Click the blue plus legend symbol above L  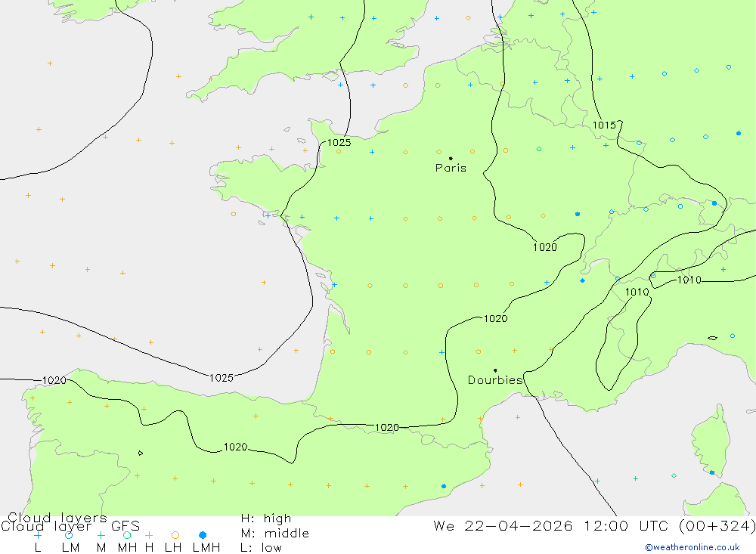coord(38,535)
